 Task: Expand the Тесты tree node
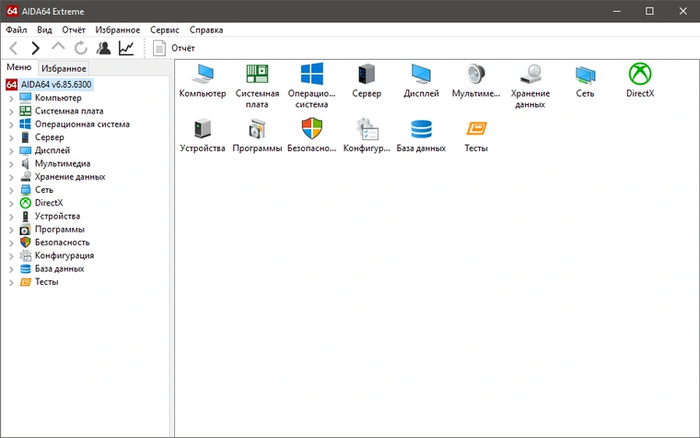[x=11, y=282]
